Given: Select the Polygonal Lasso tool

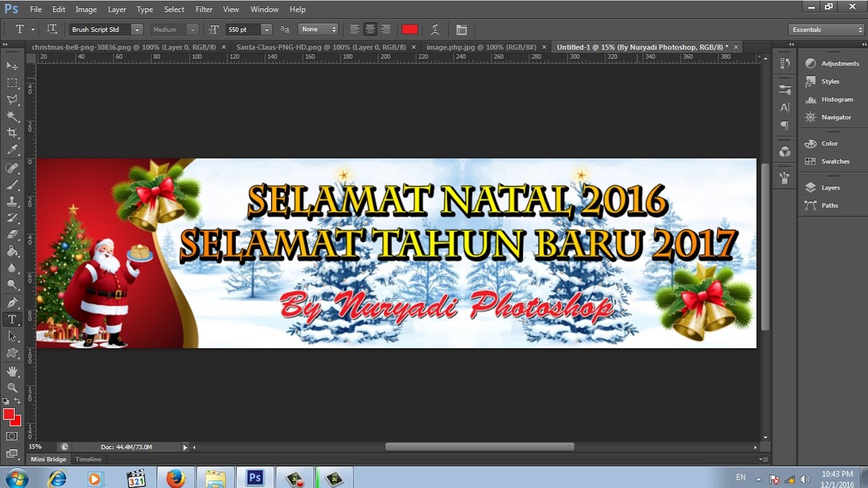Looking at the screenshot, I should [x=12, y=100].
